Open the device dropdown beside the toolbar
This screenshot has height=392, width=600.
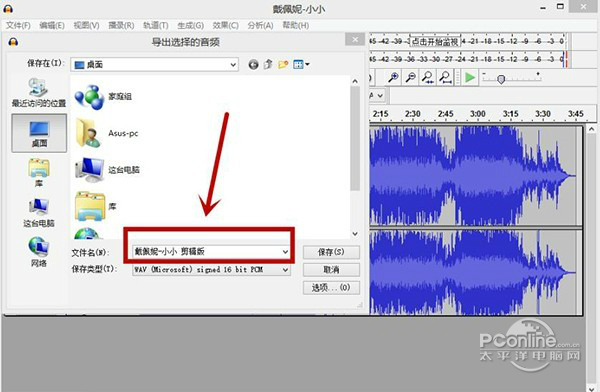[x=379, y=95]
